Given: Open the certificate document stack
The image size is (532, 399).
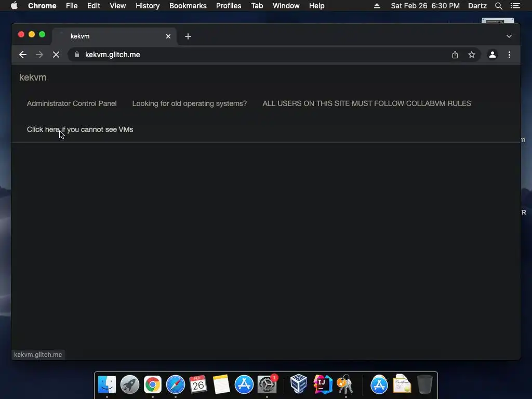Looking at the screenshot, I should click(402, 384).
